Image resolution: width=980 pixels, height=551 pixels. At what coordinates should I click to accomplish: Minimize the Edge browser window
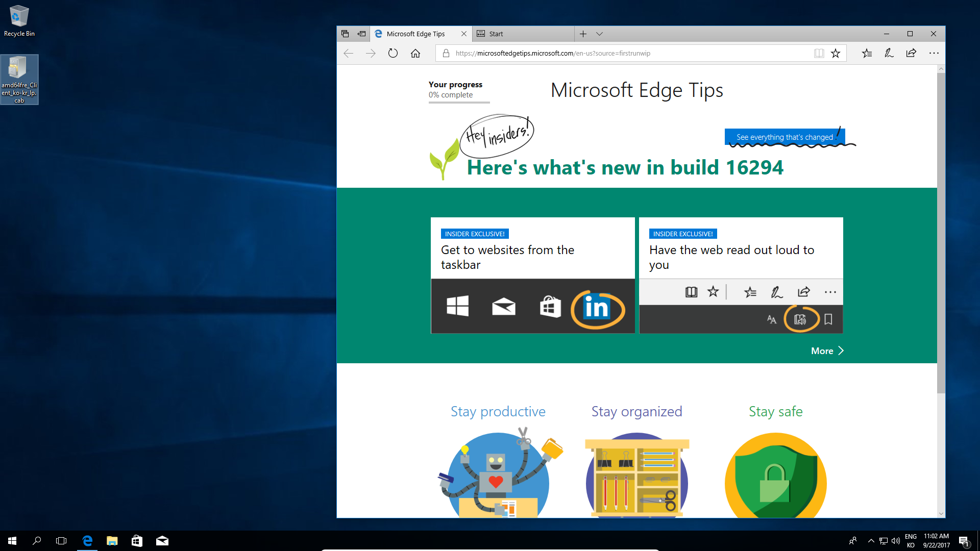[x=887, y=34]
